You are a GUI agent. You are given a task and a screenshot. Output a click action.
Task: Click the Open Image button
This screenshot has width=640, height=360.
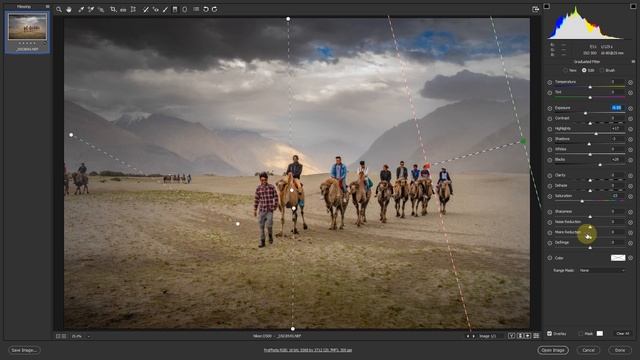(553, 350)
